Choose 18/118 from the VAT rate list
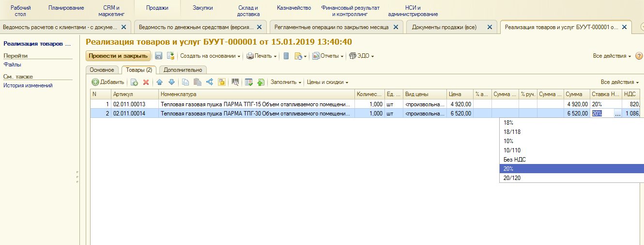Image resolution: width=644 pixels, height=245 pixels. (x=571, y=132)
